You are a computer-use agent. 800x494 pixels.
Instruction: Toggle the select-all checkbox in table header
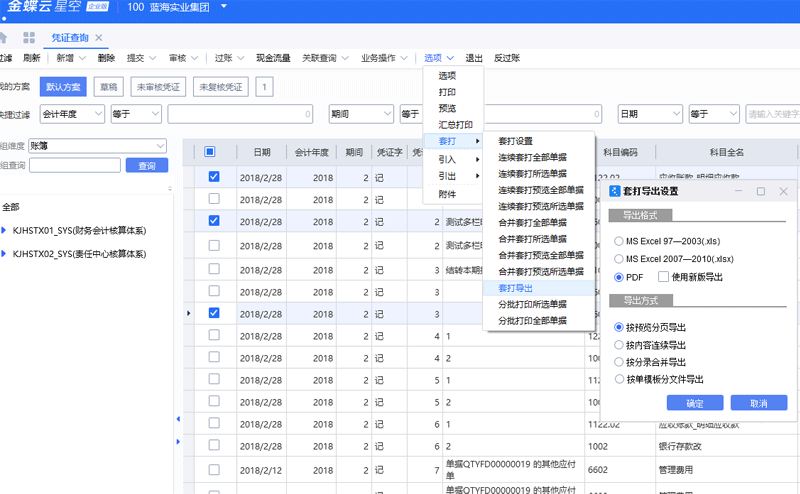pos(210,152)
